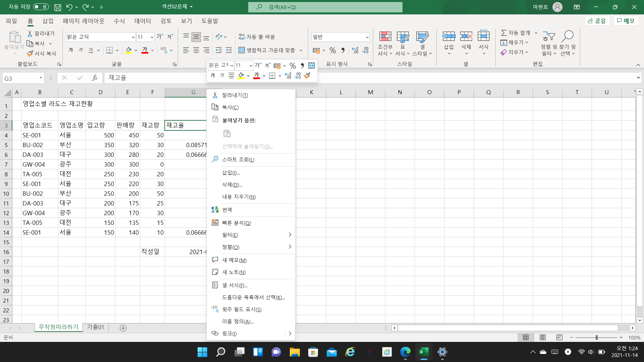Click the Share (공유) button
This screenshot has height=362, width=644.
(597, 21)
